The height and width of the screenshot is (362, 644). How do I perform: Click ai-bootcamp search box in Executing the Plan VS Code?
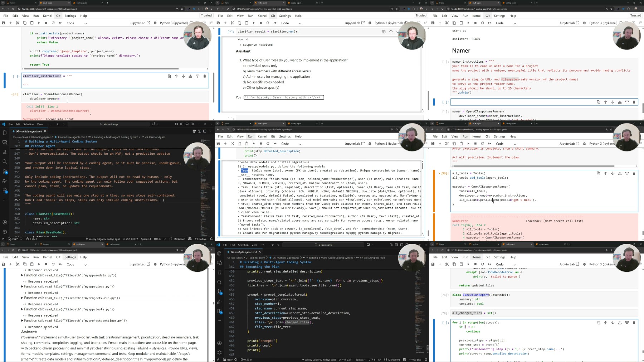[323, 245]
